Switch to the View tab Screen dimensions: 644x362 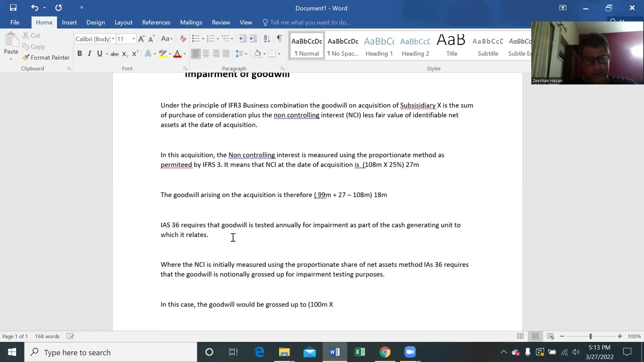click(x=246, y=22)
